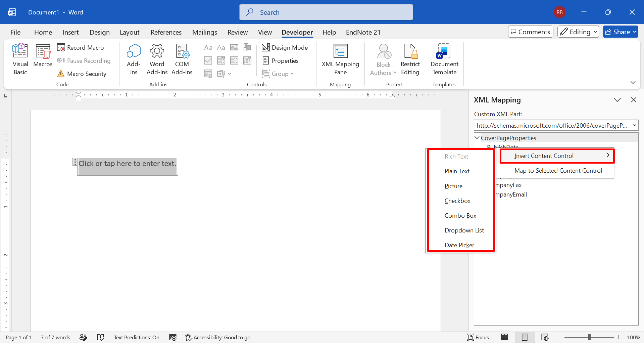Switch to the References tab
644x343 pixels.
pos(166,32)
